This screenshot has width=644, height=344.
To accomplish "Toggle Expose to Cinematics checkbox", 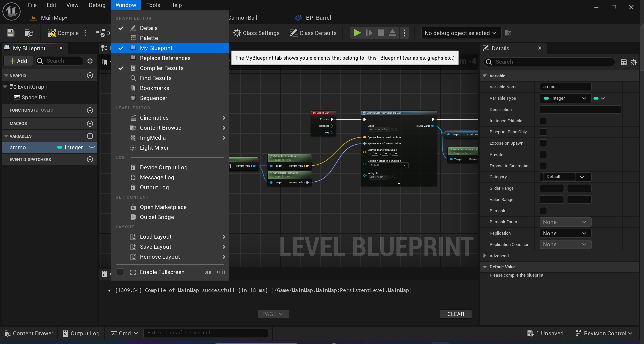I will tap(543, 166).
